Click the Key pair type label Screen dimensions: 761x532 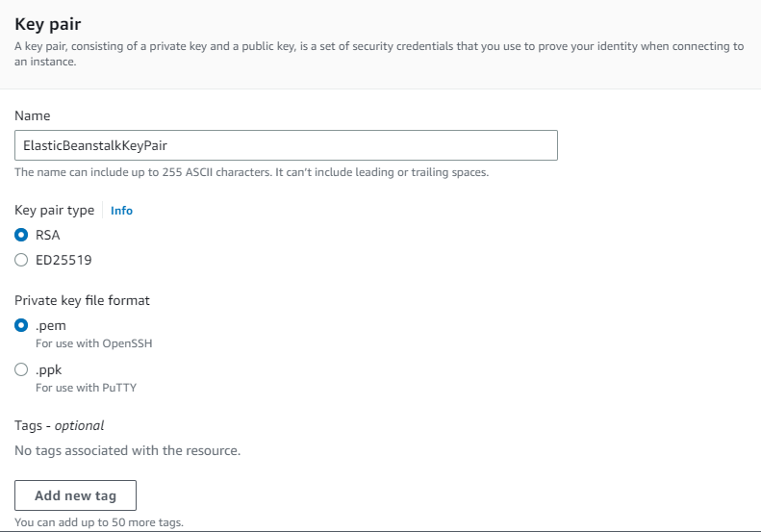coord(54,210)
